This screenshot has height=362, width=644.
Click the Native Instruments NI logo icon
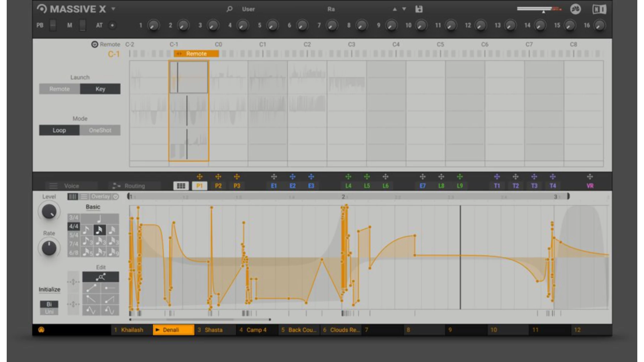click(599, 9)
